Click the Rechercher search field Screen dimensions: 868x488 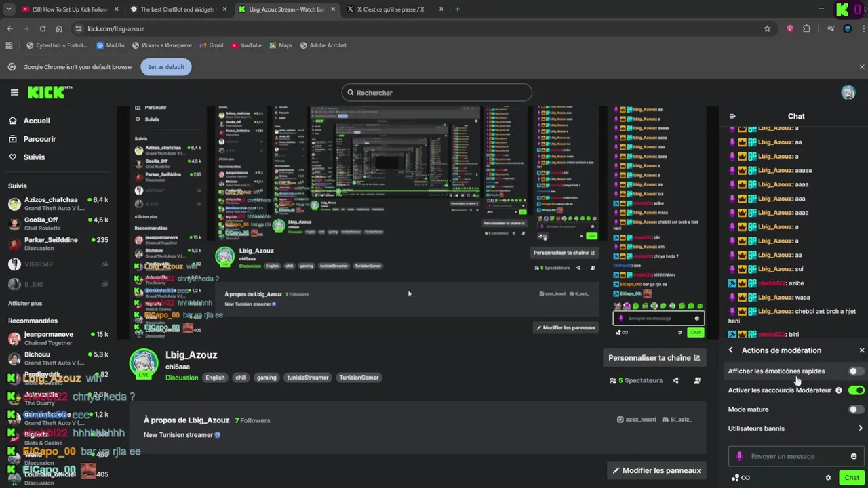[437, 93]
